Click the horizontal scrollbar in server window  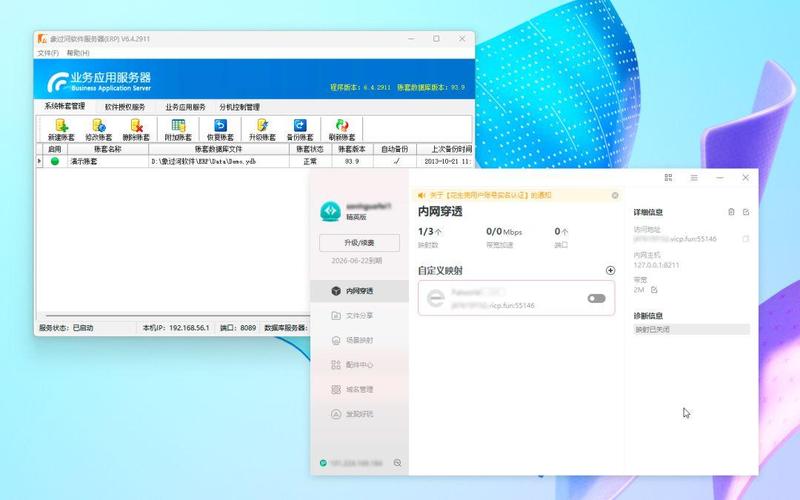(178, 316)
